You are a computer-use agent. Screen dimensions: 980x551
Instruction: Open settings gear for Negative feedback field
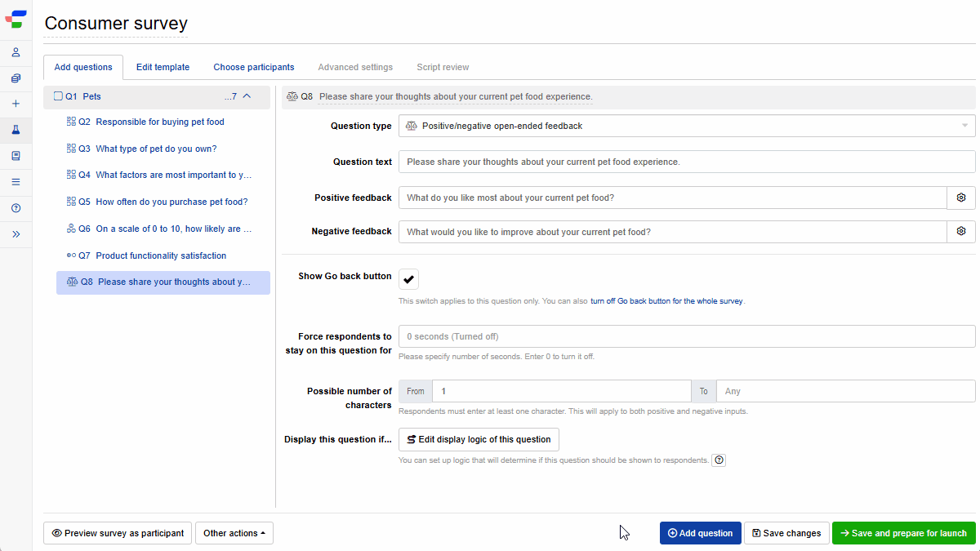(961, 231)
